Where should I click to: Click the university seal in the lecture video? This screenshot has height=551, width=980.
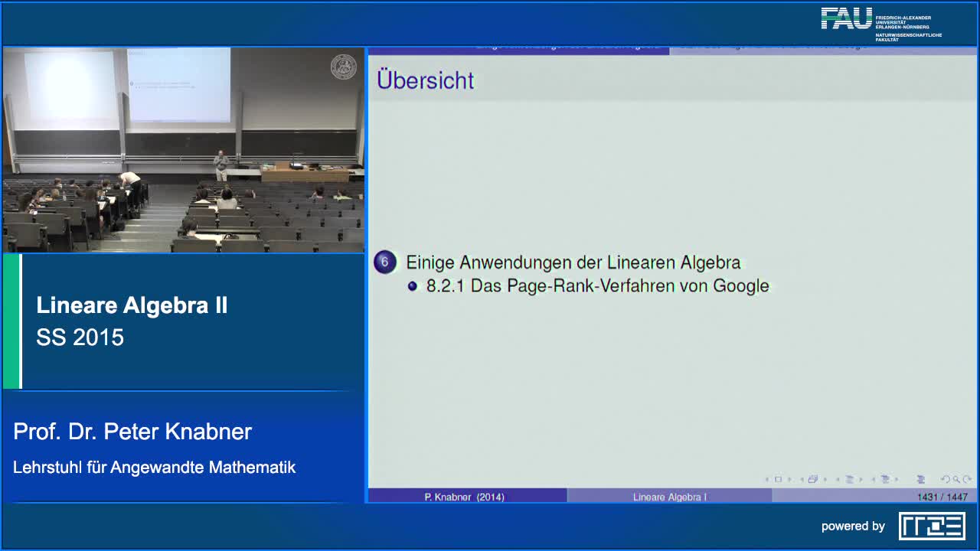pos(343,67)
